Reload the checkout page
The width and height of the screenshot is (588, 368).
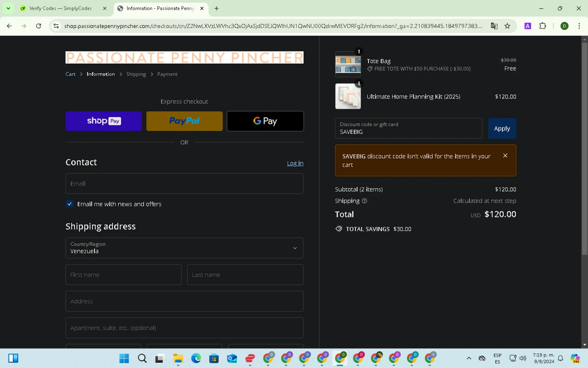point(38,26)
